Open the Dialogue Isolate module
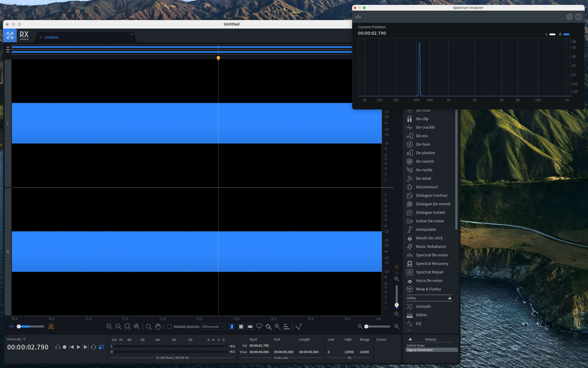 point(430,212)
